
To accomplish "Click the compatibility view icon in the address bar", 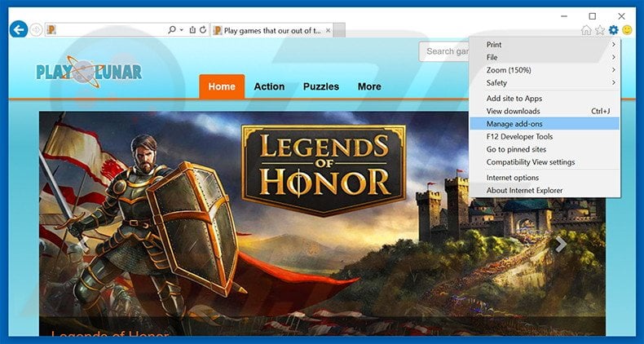I will point(192,30).
